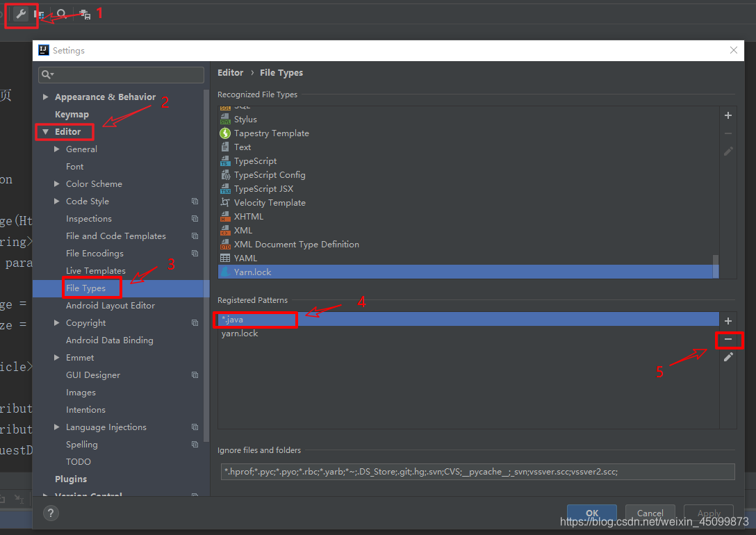Add a new registered pattern
Viewport: 756px width, 535px height.
728,321
